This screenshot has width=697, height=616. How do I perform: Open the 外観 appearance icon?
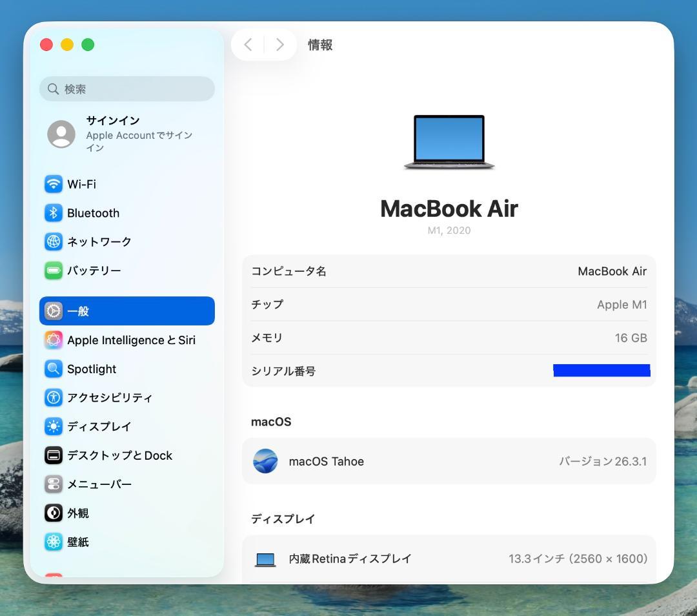[x=54, y=513]
